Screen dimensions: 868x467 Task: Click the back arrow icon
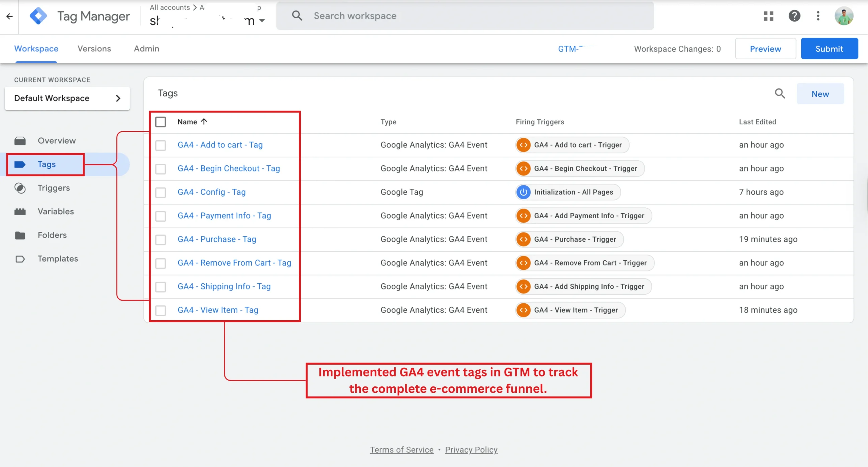(x=9, y=16)
